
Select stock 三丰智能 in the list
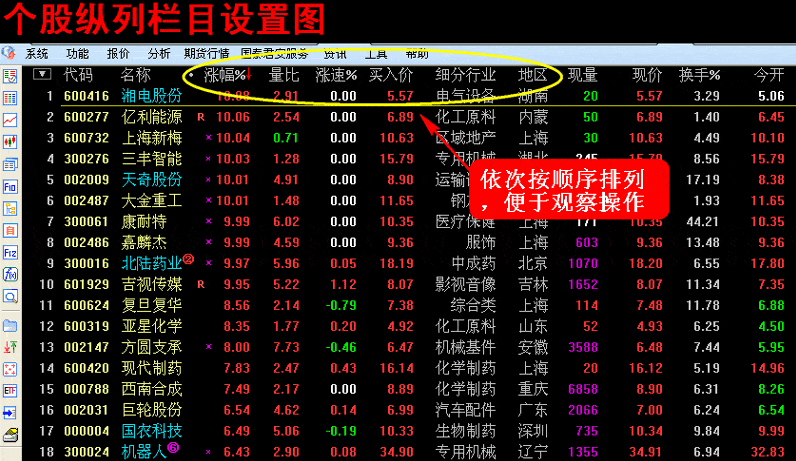[151, 159]
